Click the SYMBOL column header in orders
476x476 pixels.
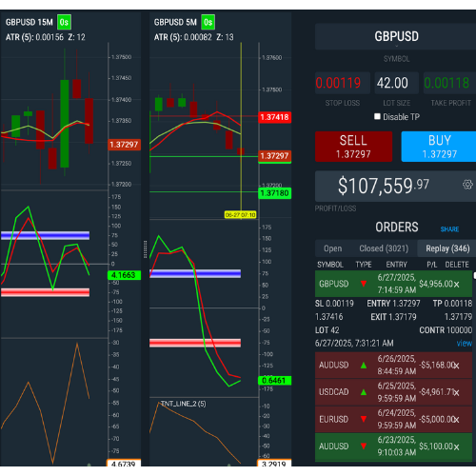coord(330,265)
